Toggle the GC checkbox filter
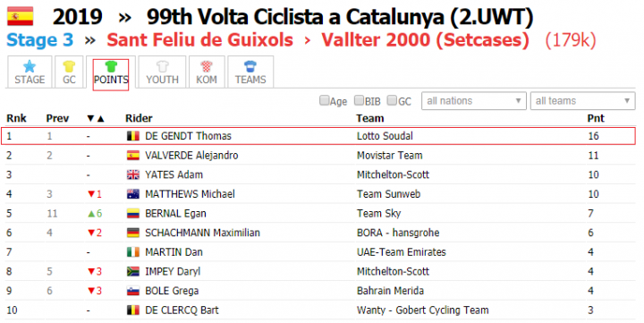 392,100
